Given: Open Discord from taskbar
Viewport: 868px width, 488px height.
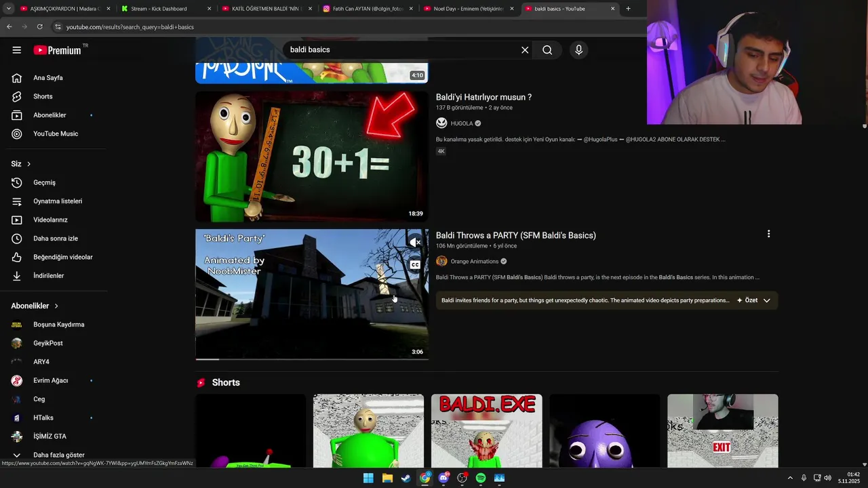Looking at the screenshot, I should [x=443, y=478].
